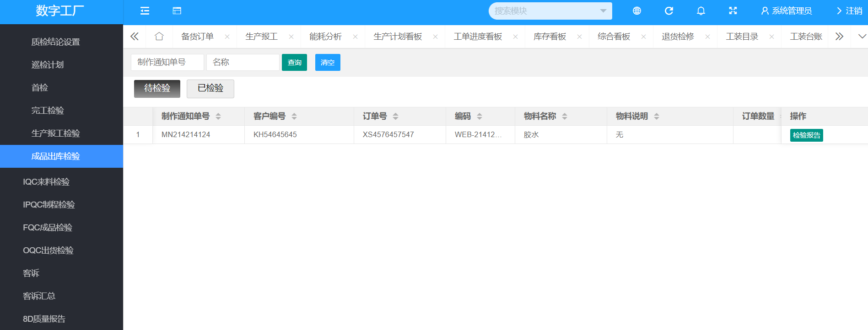The width and height of the screenshot is (868, 330).
Task: Click the 系统管理员 user profile
Action: [x=786, y=11]
